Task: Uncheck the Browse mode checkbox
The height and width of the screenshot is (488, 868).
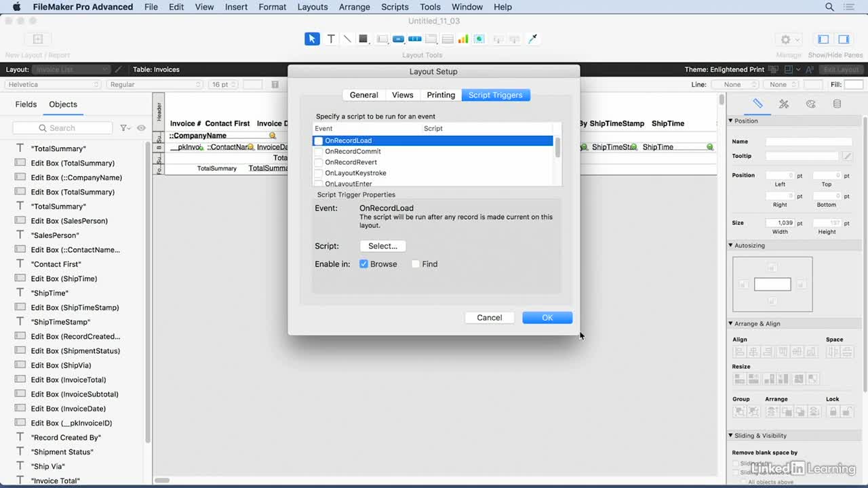Action: pyautogui.click(x=363, y=264)
